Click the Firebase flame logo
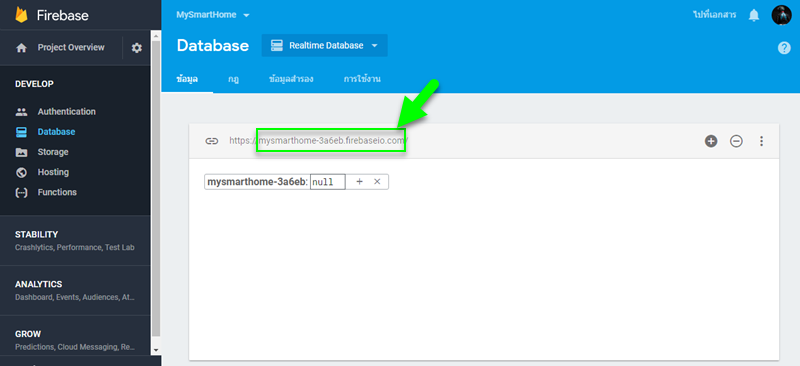 pyautogui.click(x=21, y=15)
